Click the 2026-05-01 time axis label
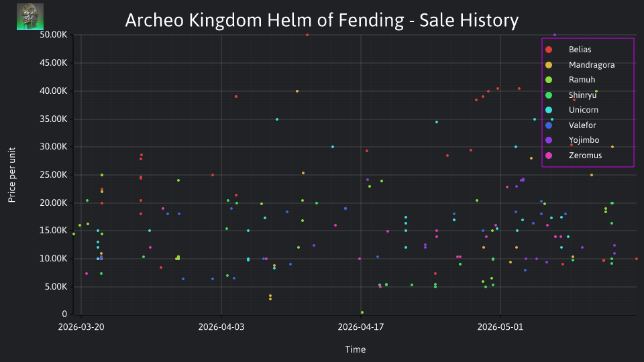The image size is (644, 362). point(500,327)
